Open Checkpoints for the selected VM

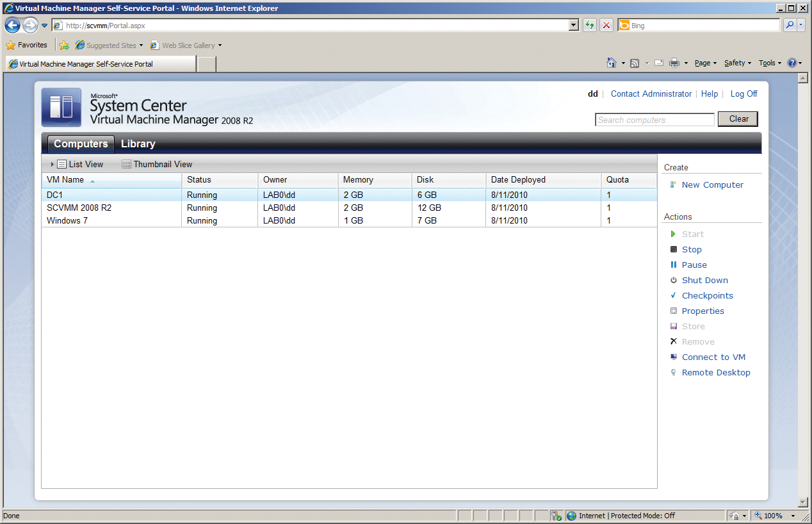tap(707, 295)
